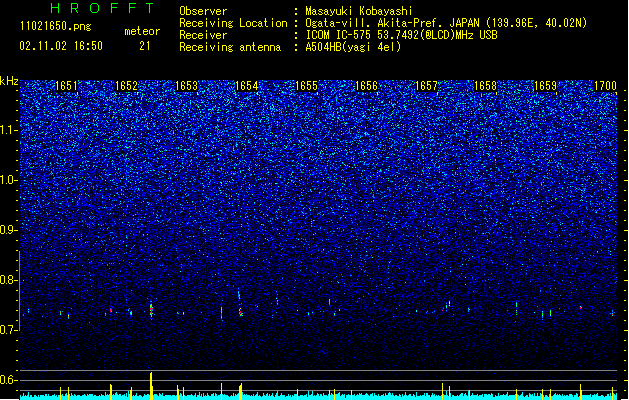Screen dimensions: 629x400
Task: Click the tallest yellow power spike near 1652
Action: tap(151, 386)
